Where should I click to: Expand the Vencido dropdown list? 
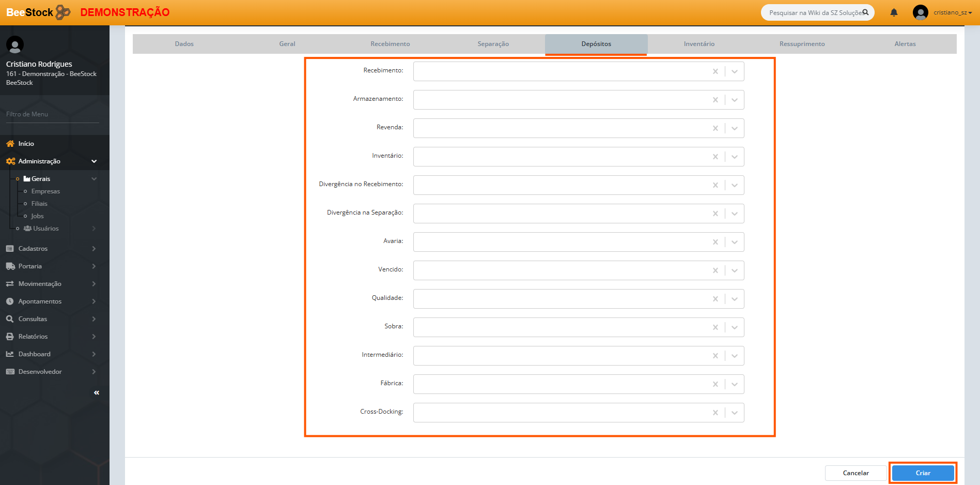[734, 270]
